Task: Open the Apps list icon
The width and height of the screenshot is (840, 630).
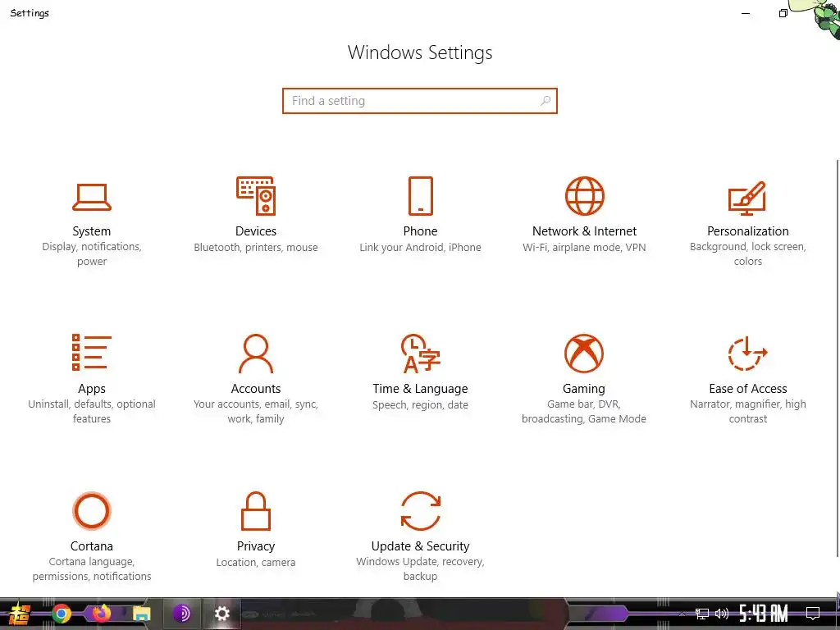Action: click(x=92, y=352)
